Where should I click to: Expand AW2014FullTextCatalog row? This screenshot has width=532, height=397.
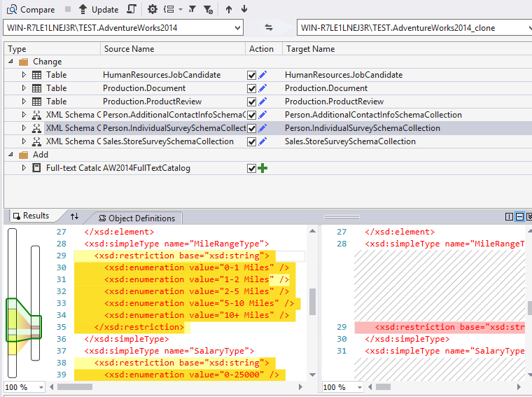[x=24, y=167]
